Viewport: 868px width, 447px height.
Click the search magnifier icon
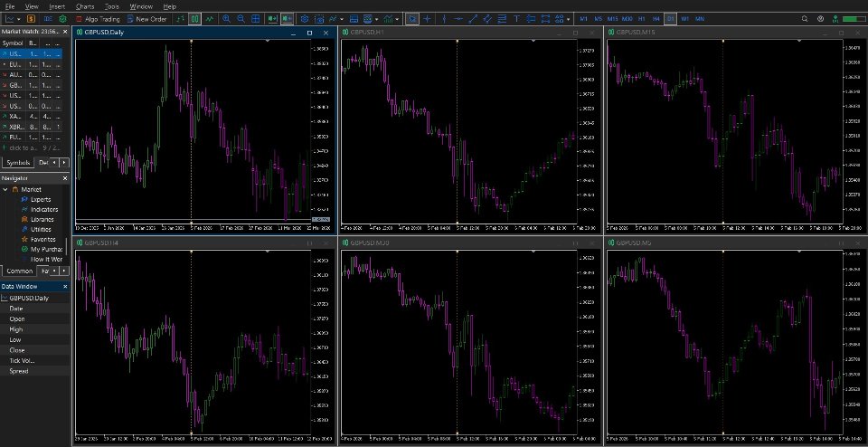tap(805, 19)
